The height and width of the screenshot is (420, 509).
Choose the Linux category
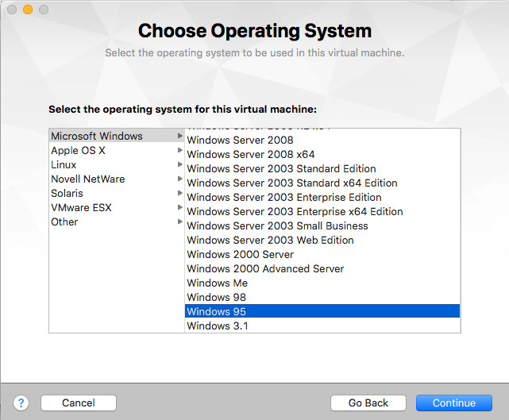(x=64, y=164)
